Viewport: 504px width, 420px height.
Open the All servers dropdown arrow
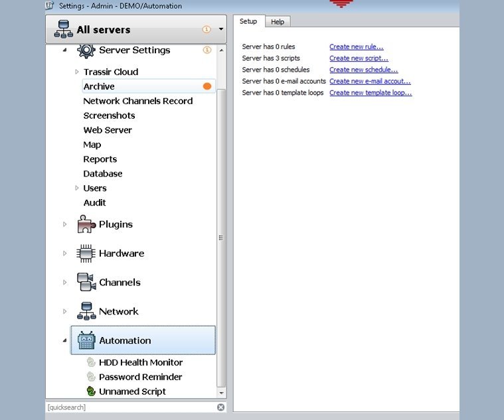point(221,29)
